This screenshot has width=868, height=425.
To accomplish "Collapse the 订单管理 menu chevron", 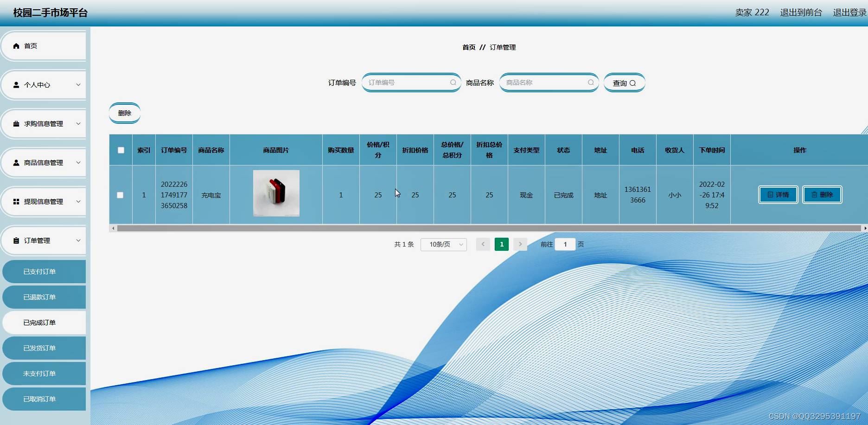I will pos(78,241).
